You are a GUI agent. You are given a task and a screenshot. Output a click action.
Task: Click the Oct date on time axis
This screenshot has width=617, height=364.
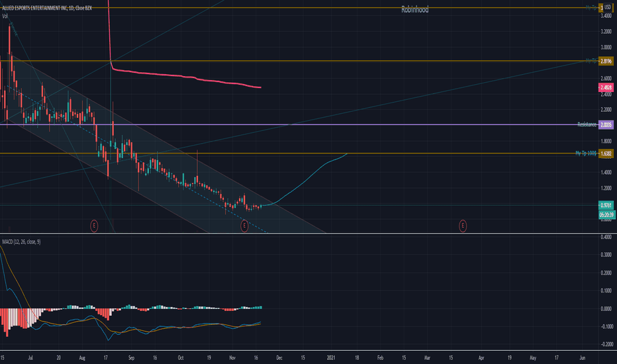click(x=180, y=357)
